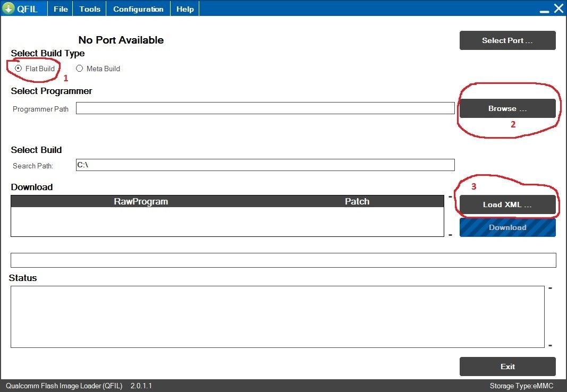567x392 pixels.
Task: Click the 'Download' section heading
Action: (x=32, y=187)
